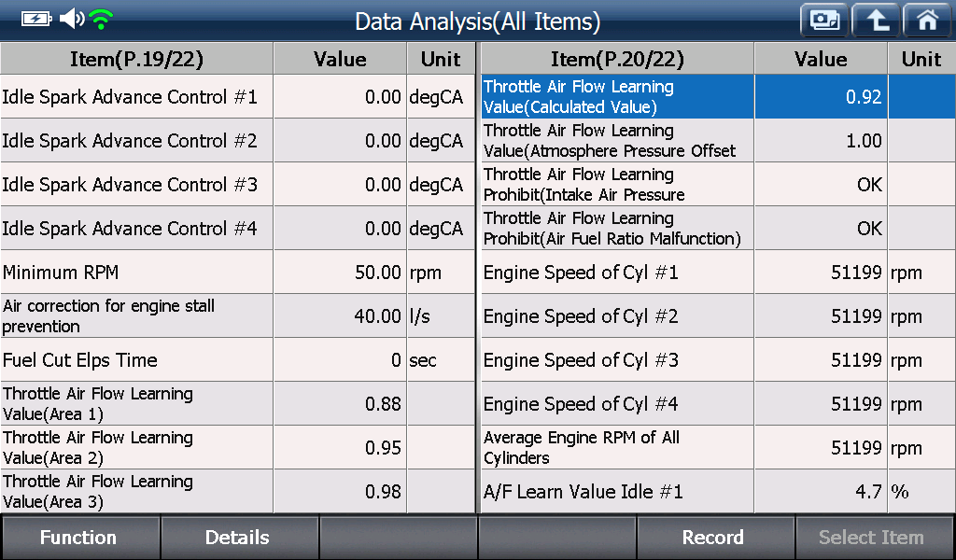Click the Item(P.19/22) column header
The image size is (956, 560).
(136, 59)
